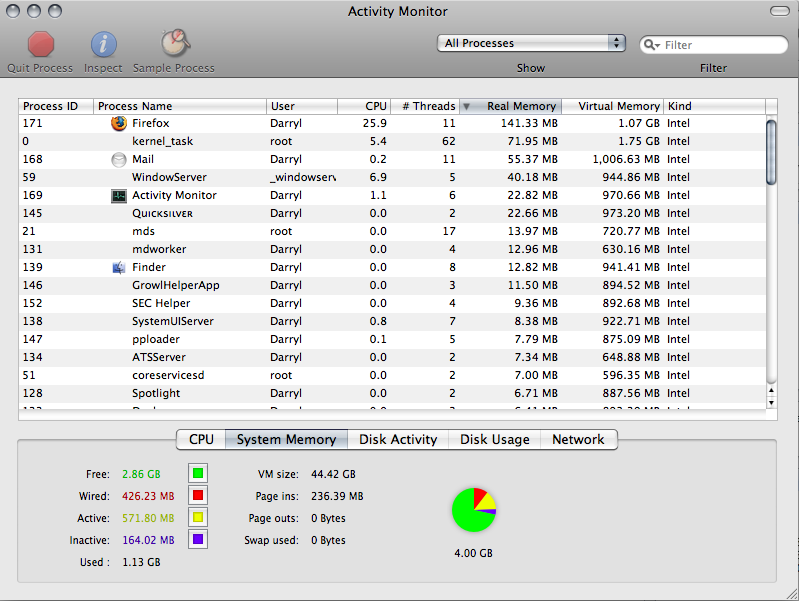
Task: Click the yellow Active memory color swatch
Action: coord(198,517)
